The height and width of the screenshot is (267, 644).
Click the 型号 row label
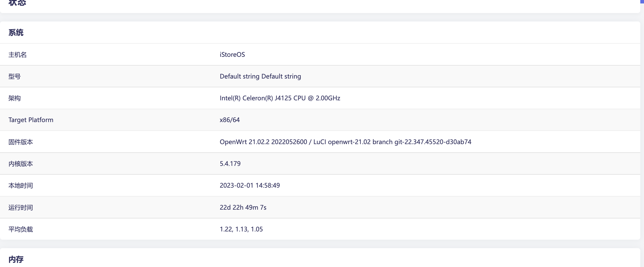coord(15,76)
